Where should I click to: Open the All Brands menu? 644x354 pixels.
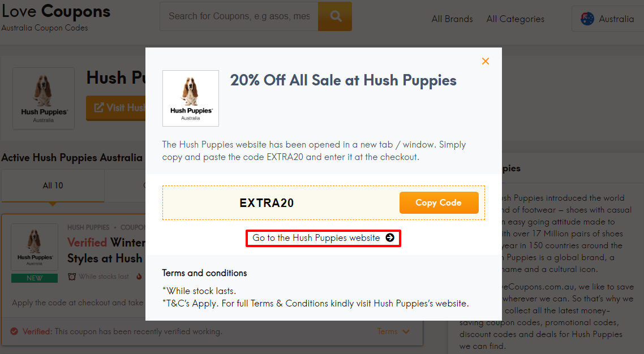tap(452, 19)
